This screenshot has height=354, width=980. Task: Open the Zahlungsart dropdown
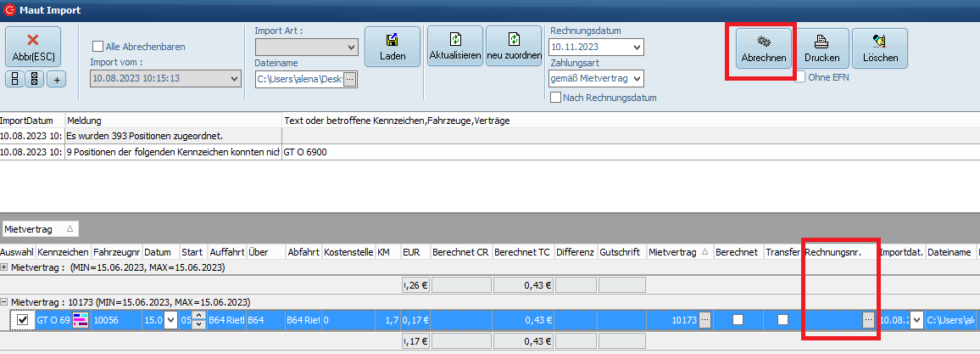coord(637,79)
